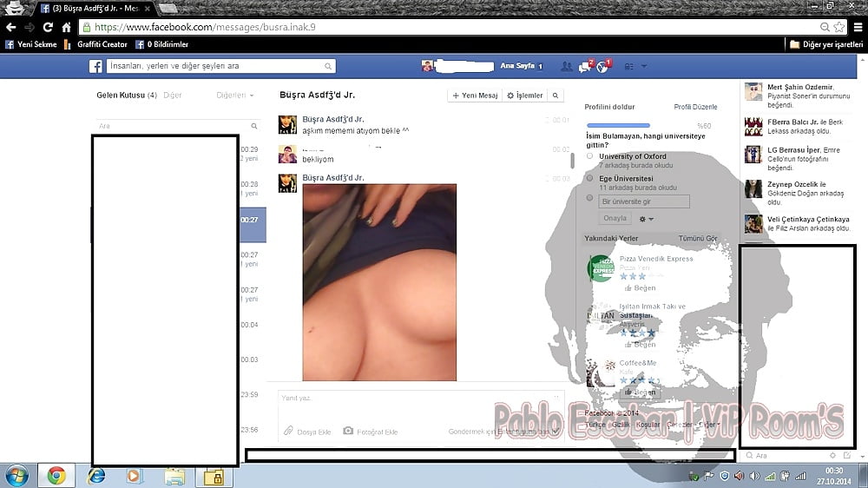This screenshot has height=488, width=868.
Task: Open the privacy shortcuts icon
Action: (628, 67)
